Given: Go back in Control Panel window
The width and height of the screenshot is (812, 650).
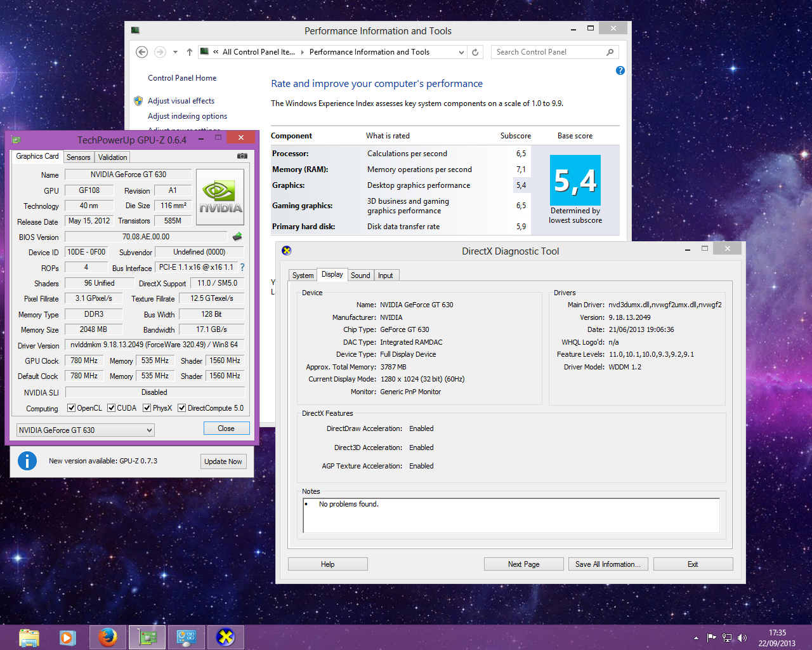Looking at the screenshot, I should click(x=142, y=52).
